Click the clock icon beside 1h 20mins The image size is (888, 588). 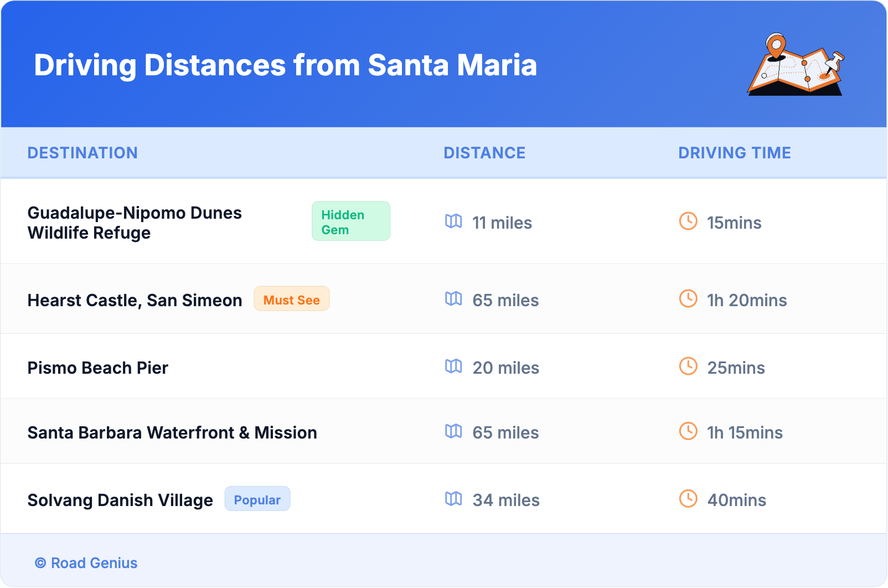tap(688, 299)
